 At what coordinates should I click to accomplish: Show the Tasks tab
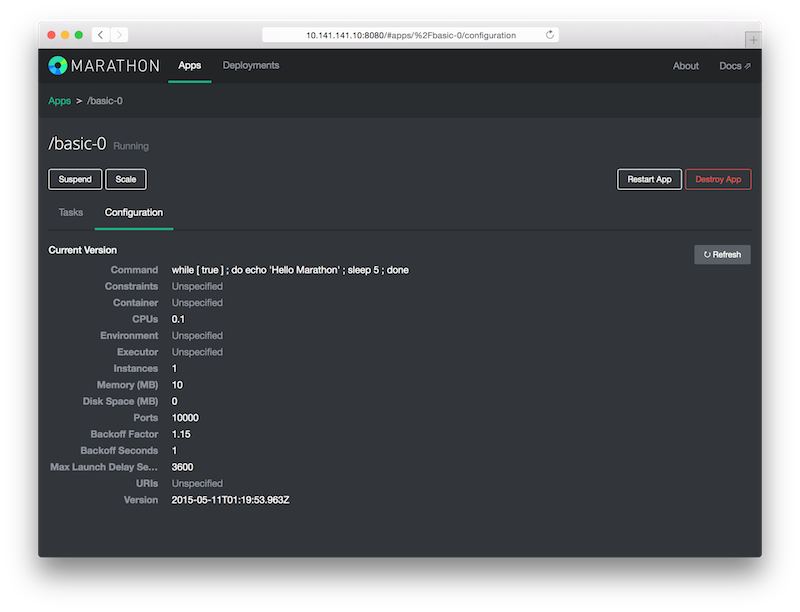(x=71, y=212)
